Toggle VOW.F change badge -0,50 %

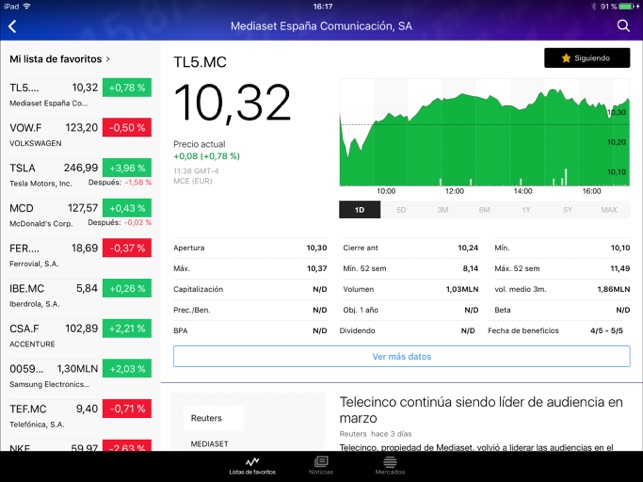point(127,128)
